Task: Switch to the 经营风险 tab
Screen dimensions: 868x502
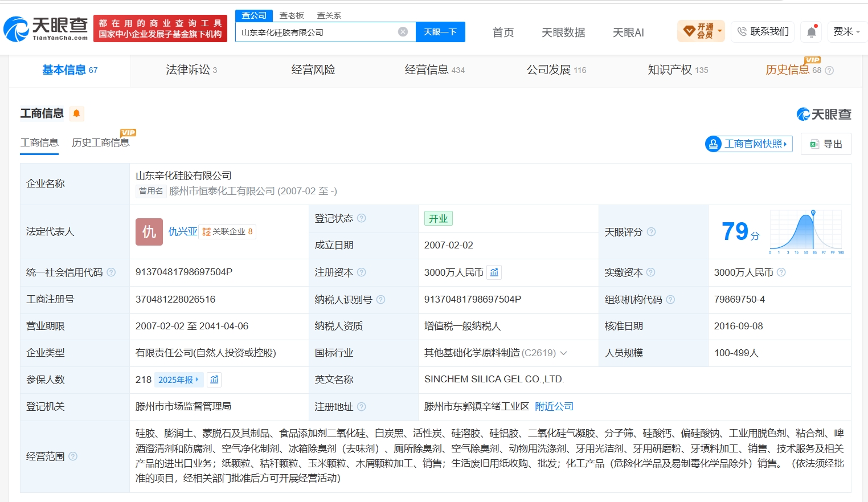Action: point(313,70)
